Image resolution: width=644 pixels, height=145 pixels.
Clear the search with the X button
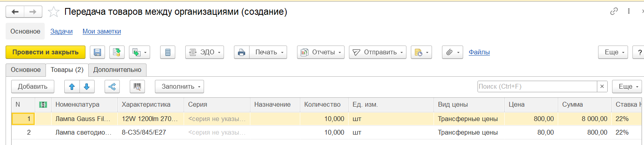tap(602, 87)
